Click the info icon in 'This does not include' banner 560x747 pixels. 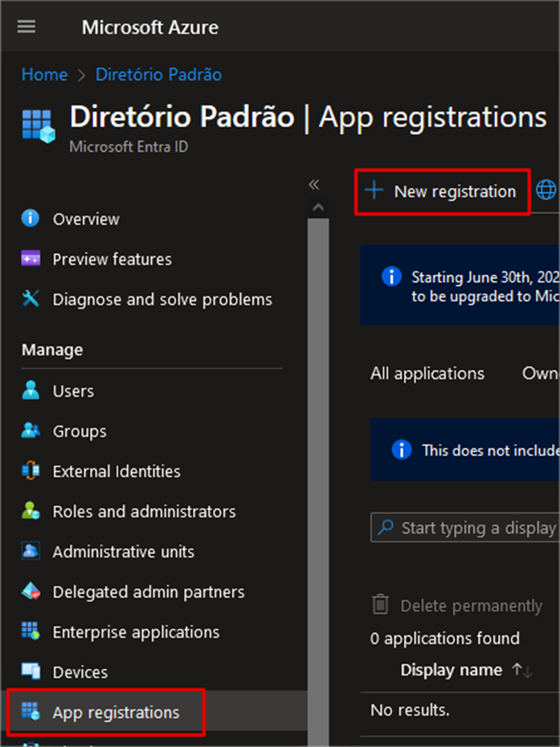[401, 449]
